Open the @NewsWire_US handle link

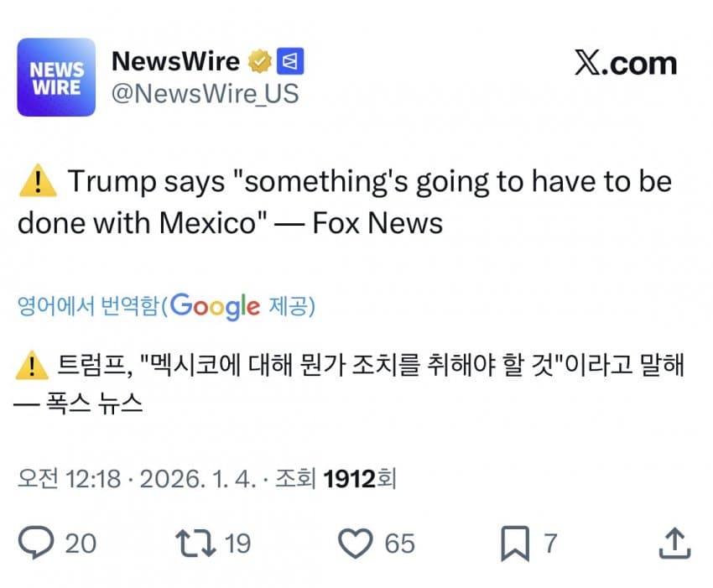[205, 94]
